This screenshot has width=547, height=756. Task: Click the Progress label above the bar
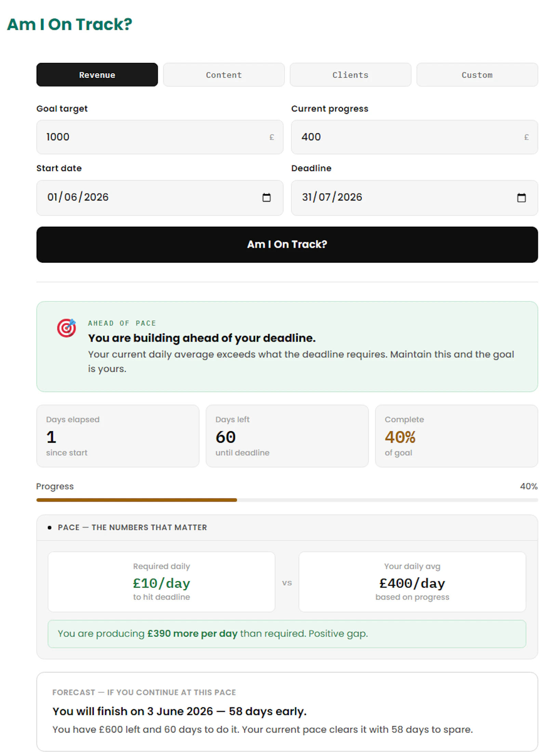[x=55, y=486]
